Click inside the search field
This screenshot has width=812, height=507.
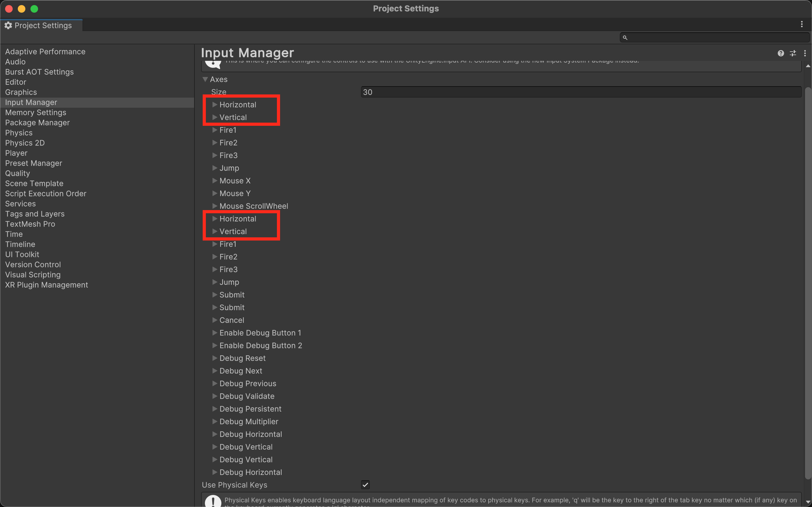tap(704, 38)
